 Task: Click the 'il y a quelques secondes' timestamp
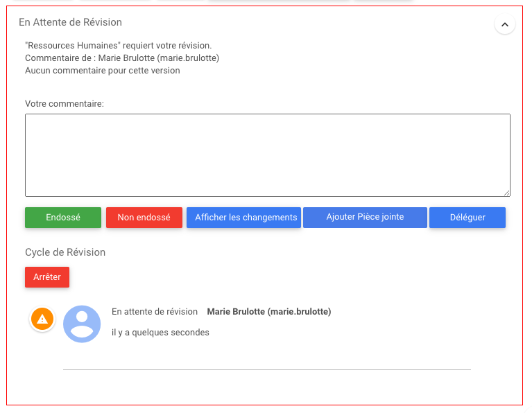click(160, 333)
